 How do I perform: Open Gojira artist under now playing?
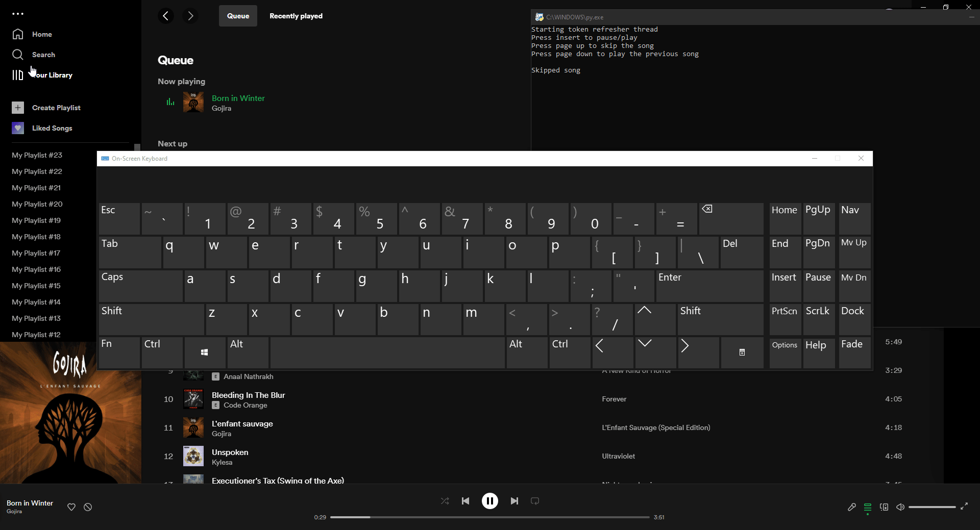point(222,108)
